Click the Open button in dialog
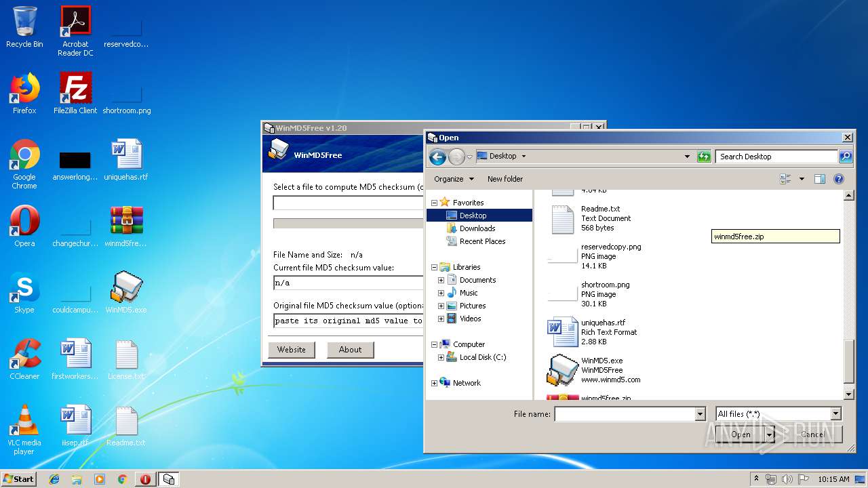Image resolution: width=868 pixels, height=488 pixels. 741,434
